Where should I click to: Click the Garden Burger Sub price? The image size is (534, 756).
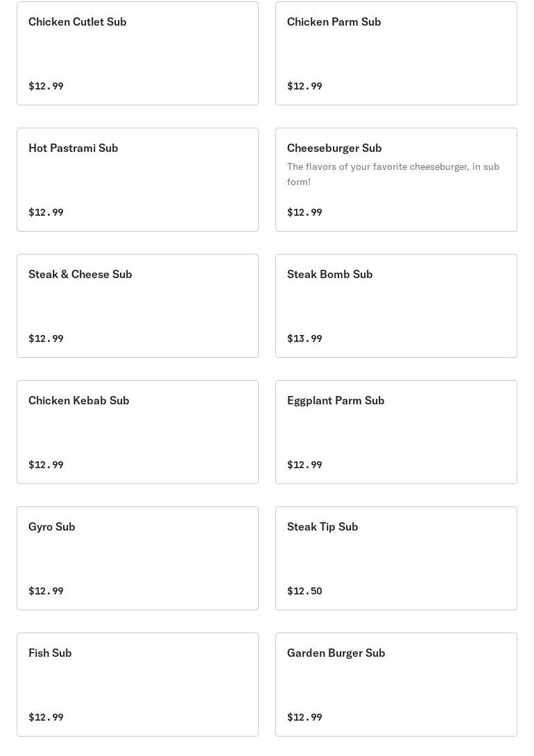(x=304, y=717)
